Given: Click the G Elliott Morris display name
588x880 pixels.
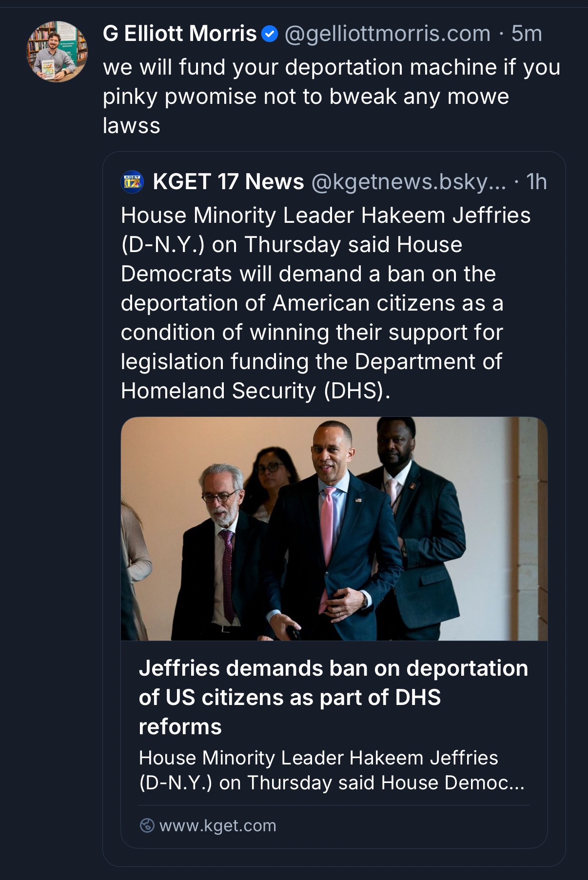Looking at the screenshot, I should 179,34.
